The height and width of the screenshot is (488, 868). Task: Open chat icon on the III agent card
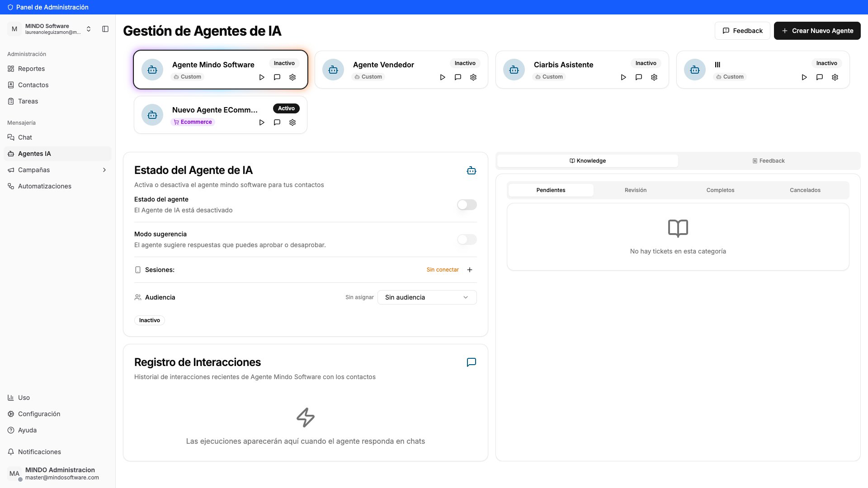click(820, 77)
